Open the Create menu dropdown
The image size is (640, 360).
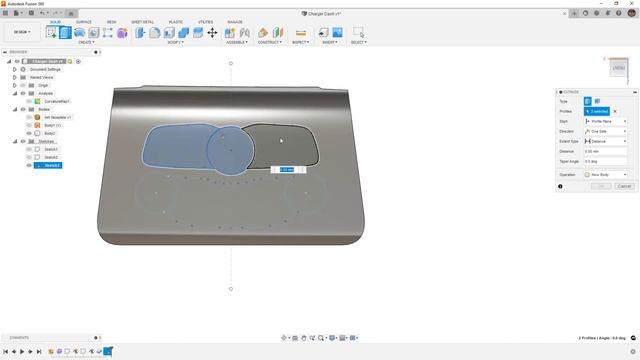point(86,42)
